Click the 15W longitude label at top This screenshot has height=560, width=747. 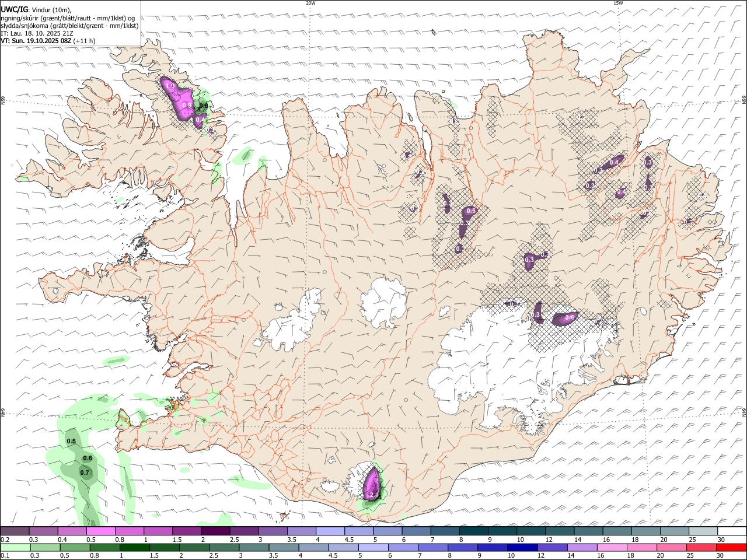(x=618, y=3)
